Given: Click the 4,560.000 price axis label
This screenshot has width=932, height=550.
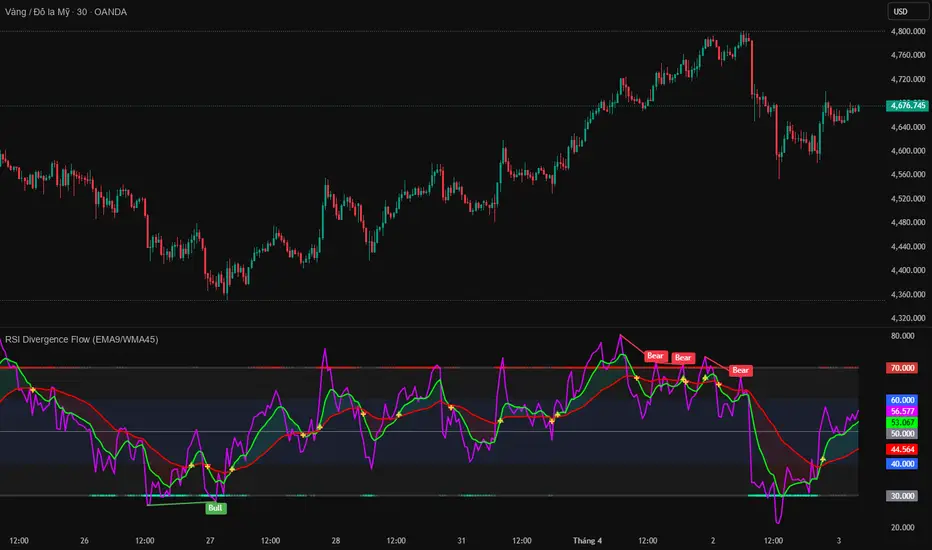Looking at the screenshot, I should [908, 174].
